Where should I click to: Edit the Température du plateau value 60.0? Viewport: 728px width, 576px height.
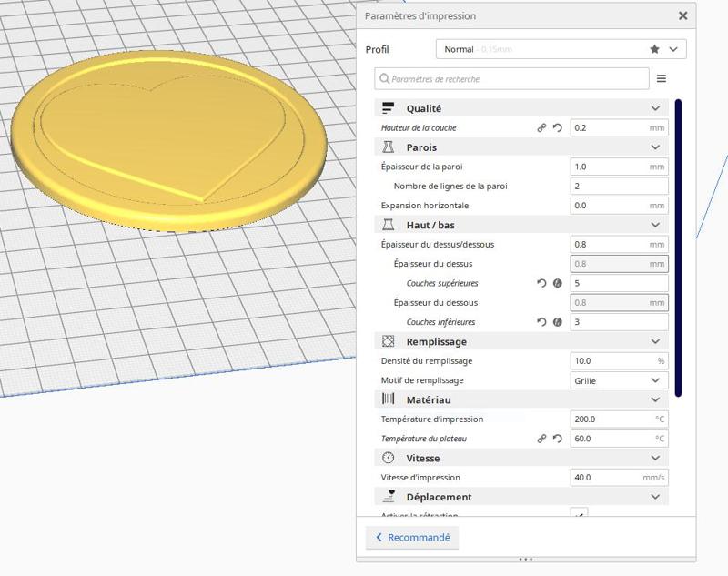click(x=619, y=439)
